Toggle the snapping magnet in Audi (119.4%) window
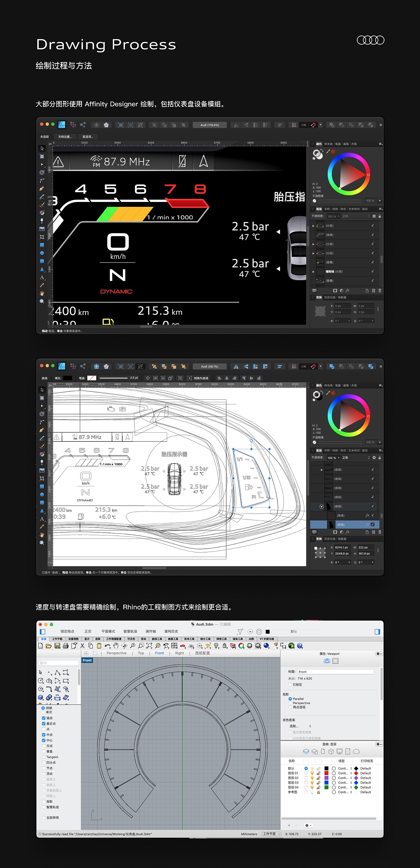420x868 pixels. pyautogui.click(x=313, y=125)
